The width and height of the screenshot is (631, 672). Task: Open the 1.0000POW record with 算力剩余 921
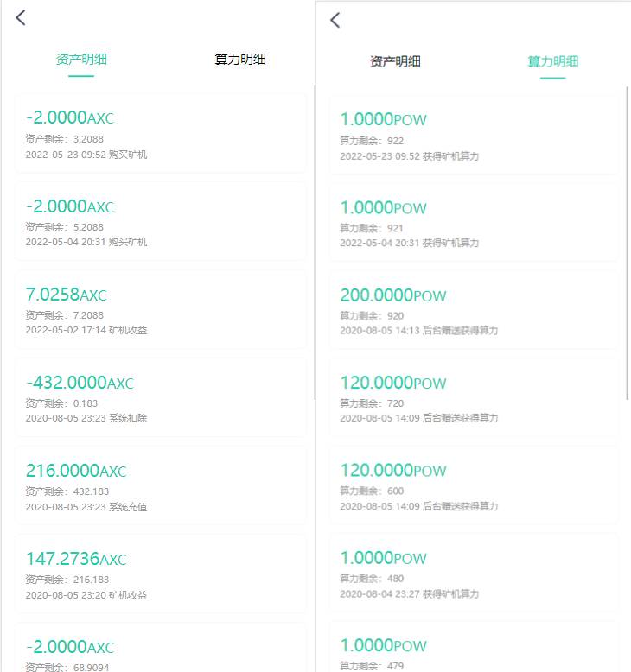(474, 224)
